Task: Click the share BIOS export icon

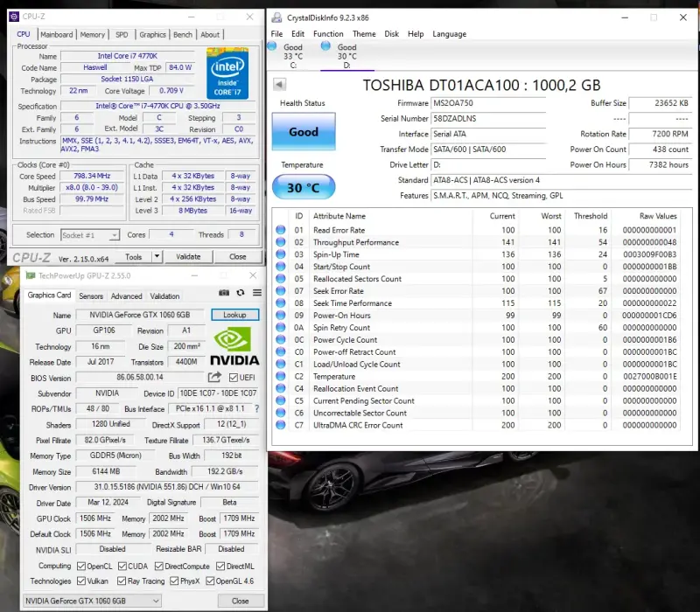Action: pos(214,377)
